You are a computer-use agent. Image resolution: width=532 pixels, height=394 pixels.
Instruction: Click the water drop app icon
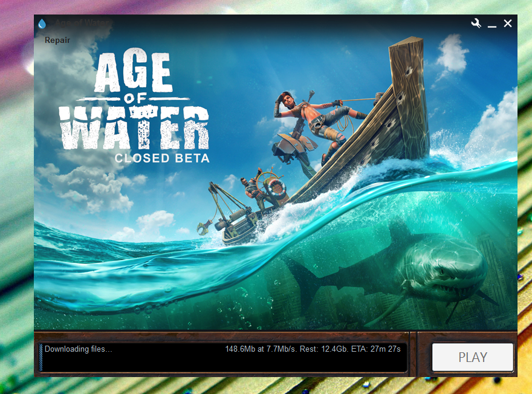click(42, 24)
